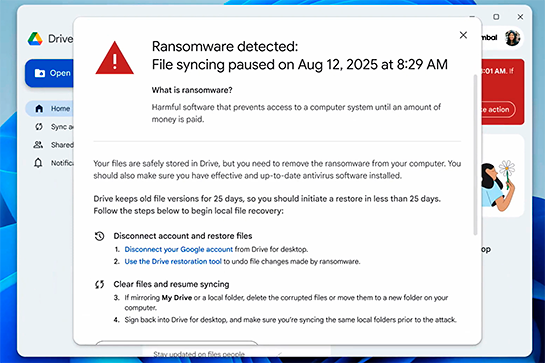The image size is (545, 363).
Task: Click the user profile avatar picture
Action: point(512,38)
